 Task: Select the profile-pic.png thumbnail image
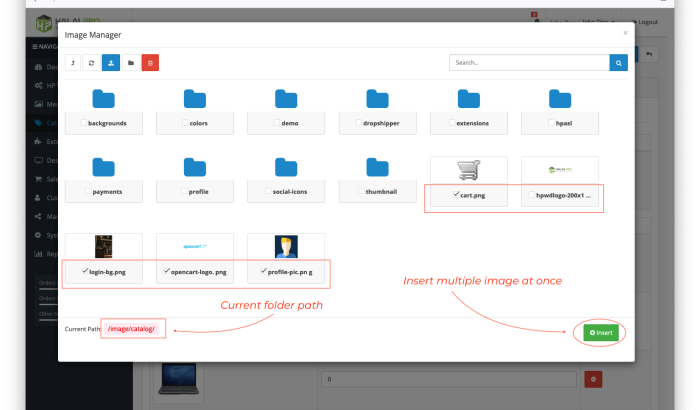pos(286,247)
